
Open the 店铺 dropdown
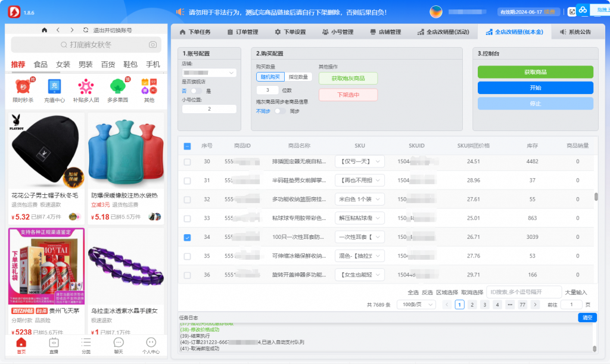(x=209, y=73)
